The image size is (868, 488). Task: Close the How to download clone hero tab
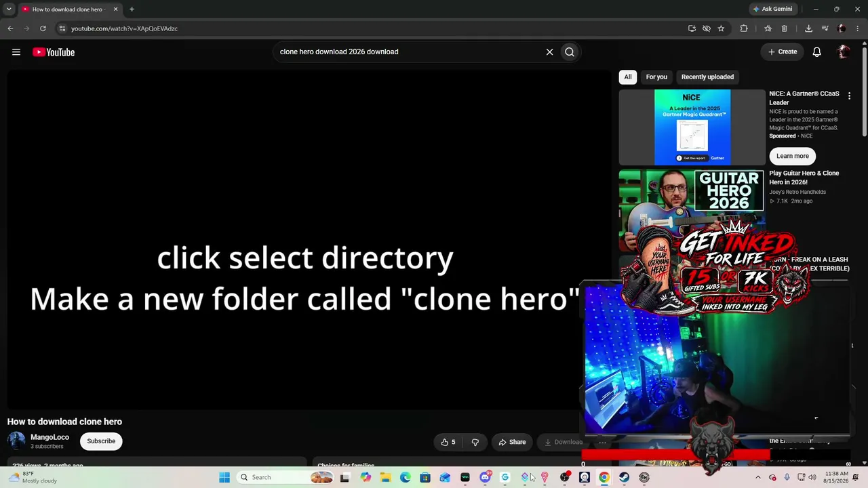(115, 9)
